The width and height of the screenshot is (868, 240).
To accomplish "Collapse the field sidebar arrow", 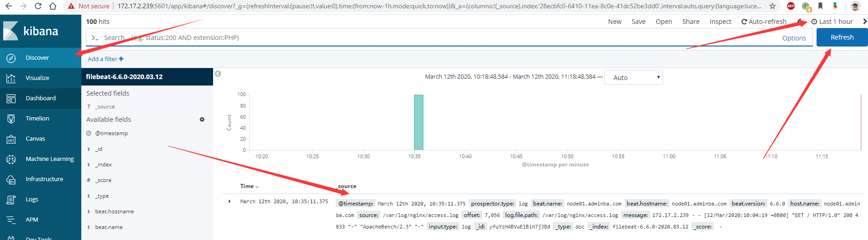I will [218, 74].
